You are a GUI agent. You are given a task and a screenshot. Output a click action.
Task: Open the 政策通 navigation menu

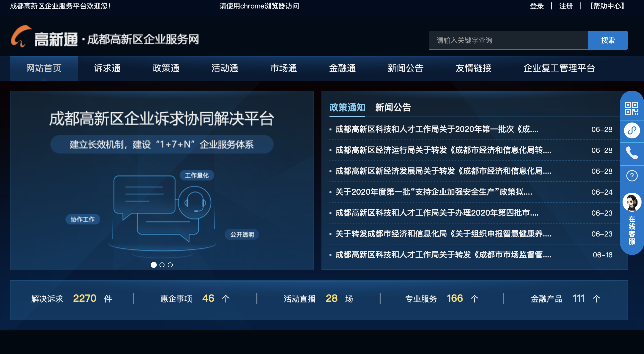pos(166,68)
